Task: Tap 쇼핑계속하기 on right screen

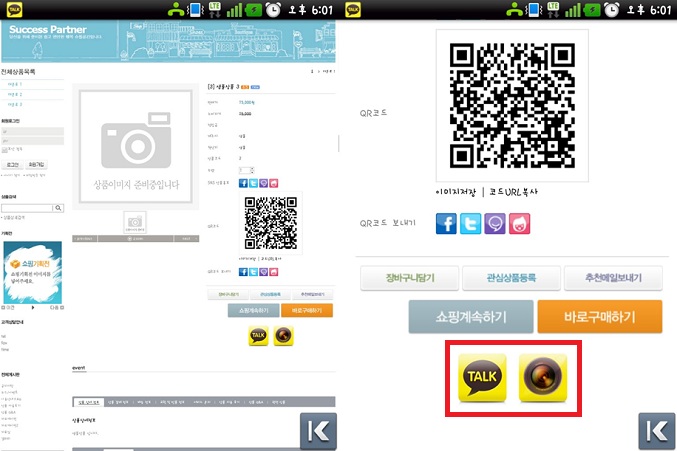Action: (x=471, y=317)
